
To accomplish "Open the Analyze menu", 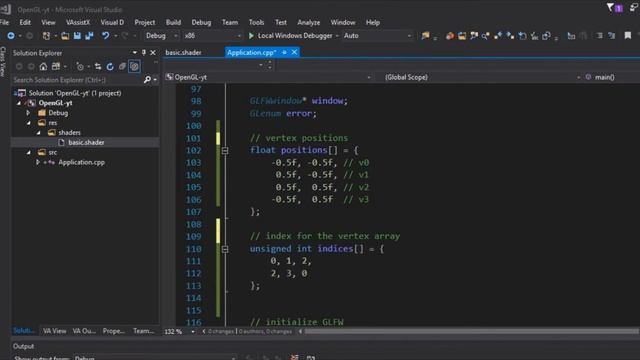I will coord(309,22).
